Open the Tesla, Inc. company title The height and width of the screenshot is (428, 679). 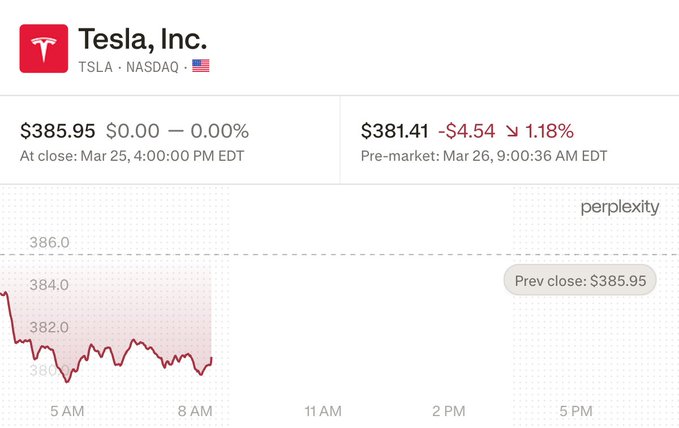142,39
